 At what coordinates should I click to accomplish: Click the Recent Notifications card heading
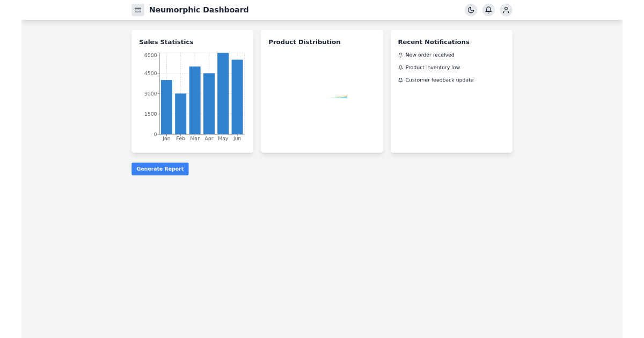(x=434, y=42)
